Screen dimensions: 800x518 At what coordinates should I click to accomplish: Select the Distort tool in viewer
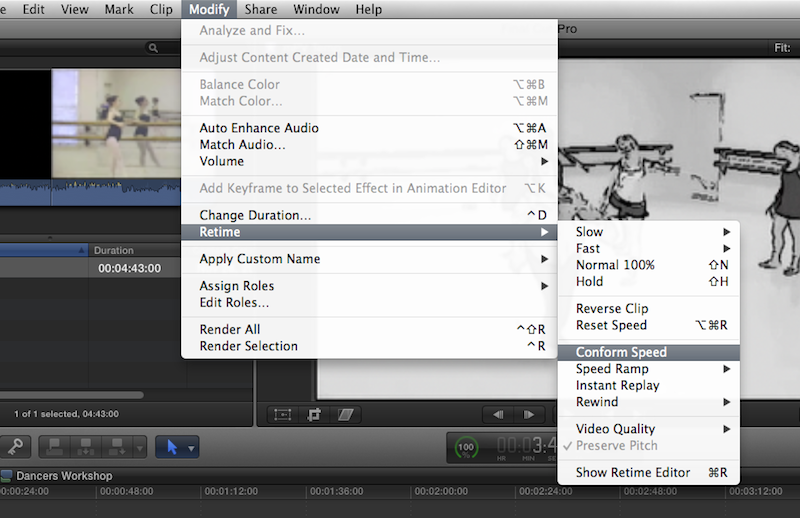coord(346,414)
